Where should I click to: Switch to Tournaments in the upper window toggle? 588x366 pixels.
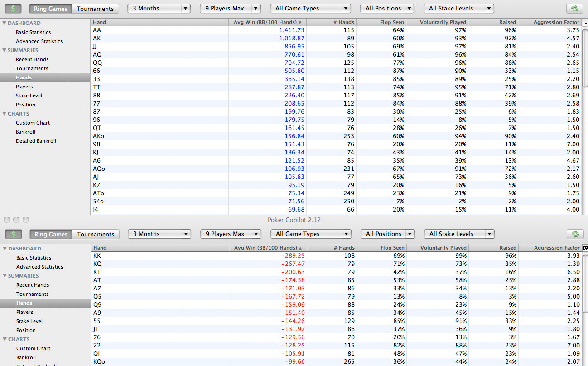pos(95,9)
